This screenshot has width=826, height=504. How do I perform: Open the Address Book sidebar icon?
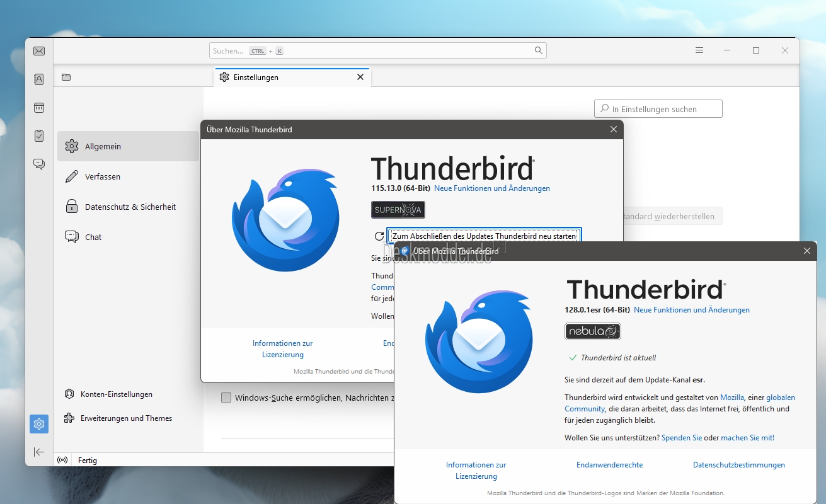pos(39,79)
